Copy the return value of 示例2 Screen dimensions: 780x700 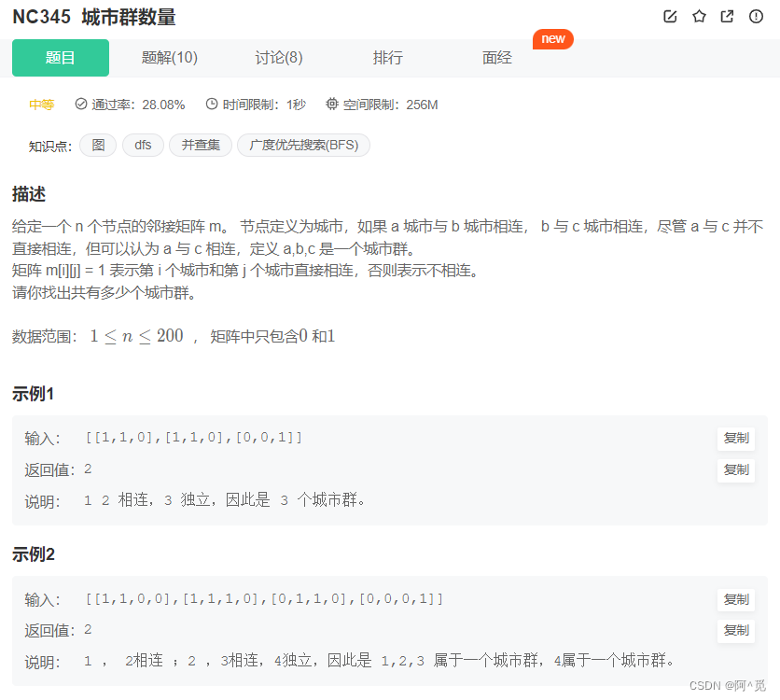coord(736,631)
